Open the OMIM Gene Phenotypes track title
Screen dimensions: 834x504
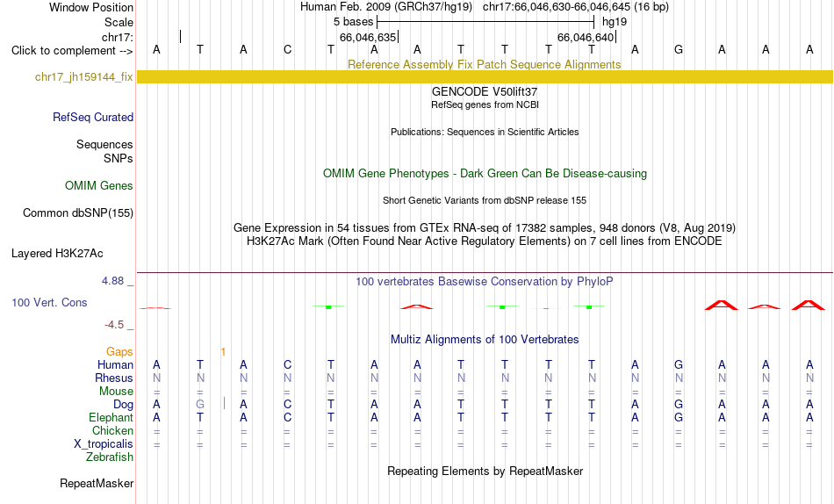[x=485, y=174]
